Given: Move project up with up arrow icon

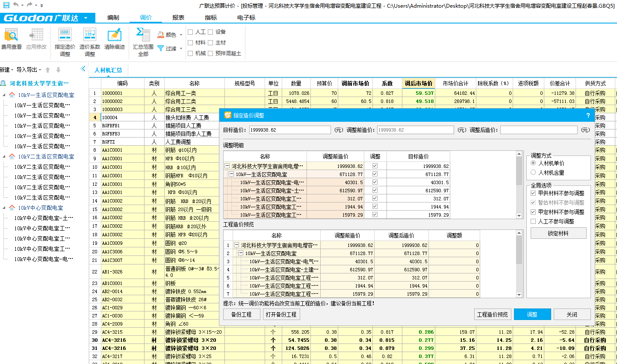Looking at the screenshot, I should [x=48, y=70].
